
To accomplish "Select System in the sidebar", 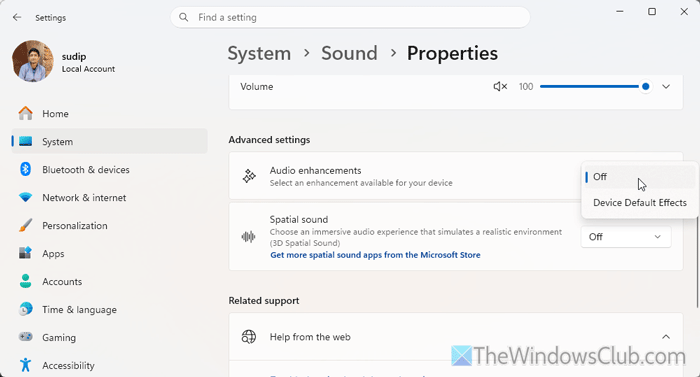I will (109, 142).
